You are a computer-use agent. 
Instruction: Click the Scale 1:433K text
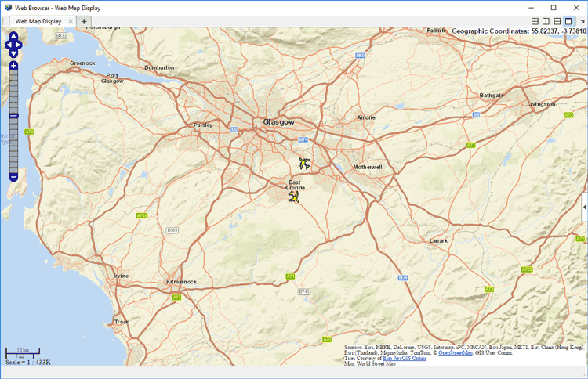(27, 362)
